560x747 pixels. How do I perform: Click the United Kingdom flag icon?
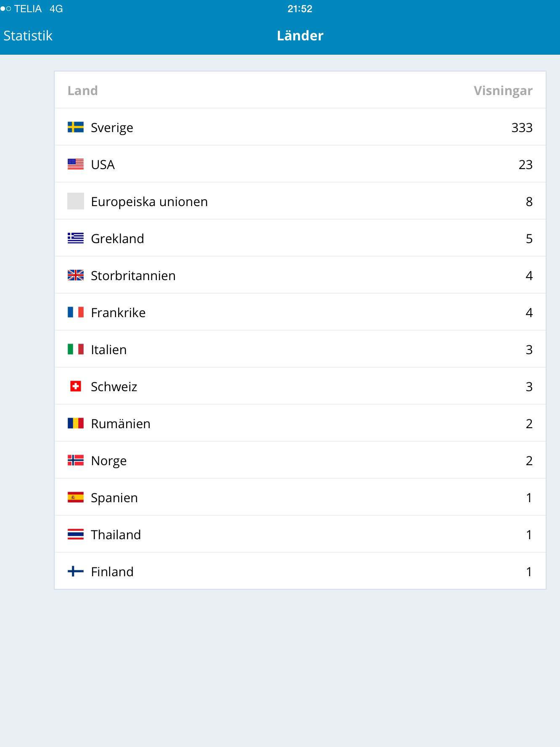[76, 275]
